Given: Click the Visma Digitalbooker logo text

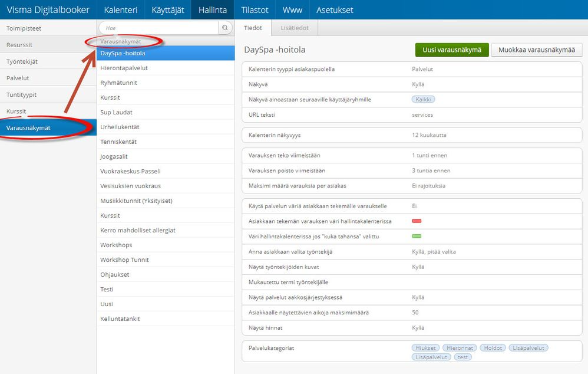Looking at the screenshot, I should 48,10.
